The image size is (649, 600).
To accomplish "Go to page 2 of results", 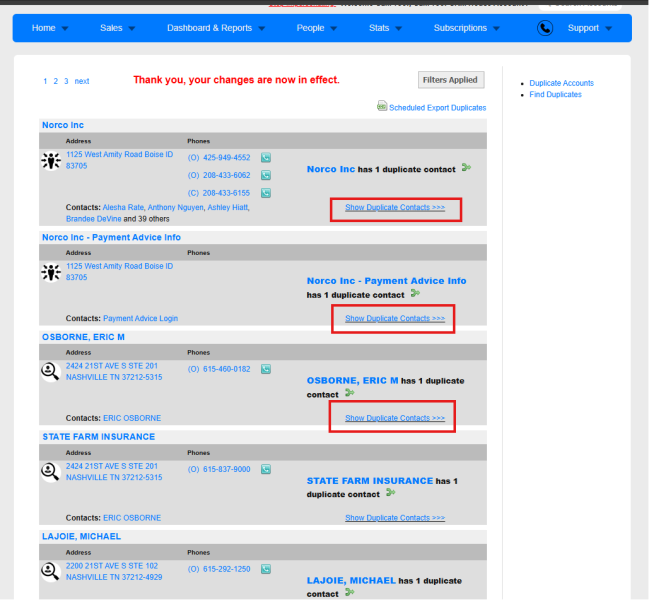I will coord(55,81).
